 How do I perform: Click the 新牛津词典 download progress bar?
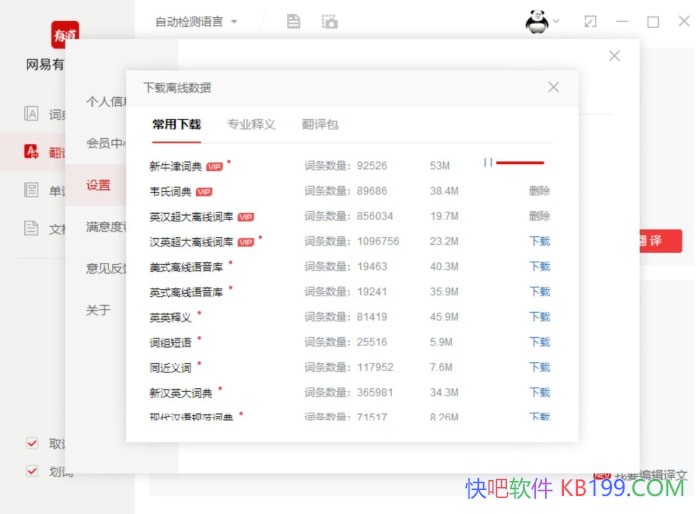(x=520, y=162)
